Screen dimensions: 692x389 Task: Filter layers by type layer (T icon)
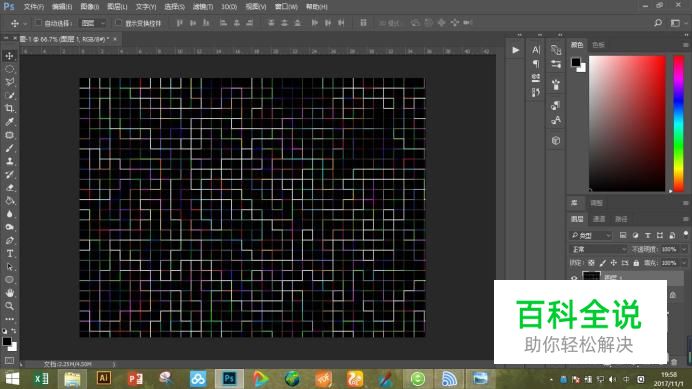(x=647, y=235)
